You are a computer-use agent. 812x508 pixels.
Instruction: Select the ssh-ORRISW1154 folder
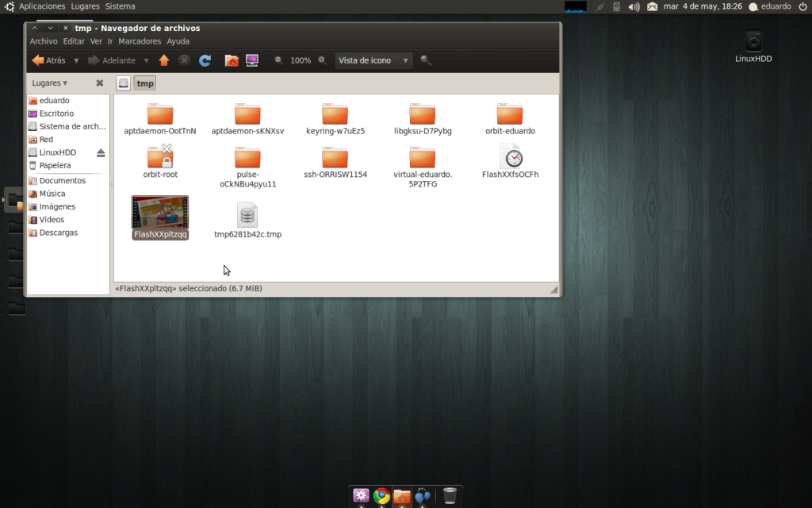point(335,162)
